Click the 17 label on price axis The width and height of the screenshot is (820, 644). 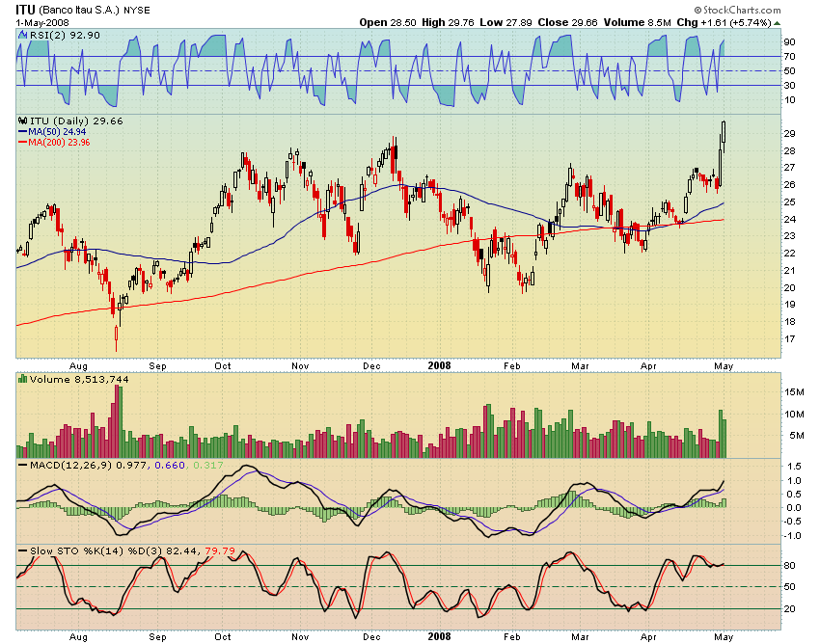(789, 339)
